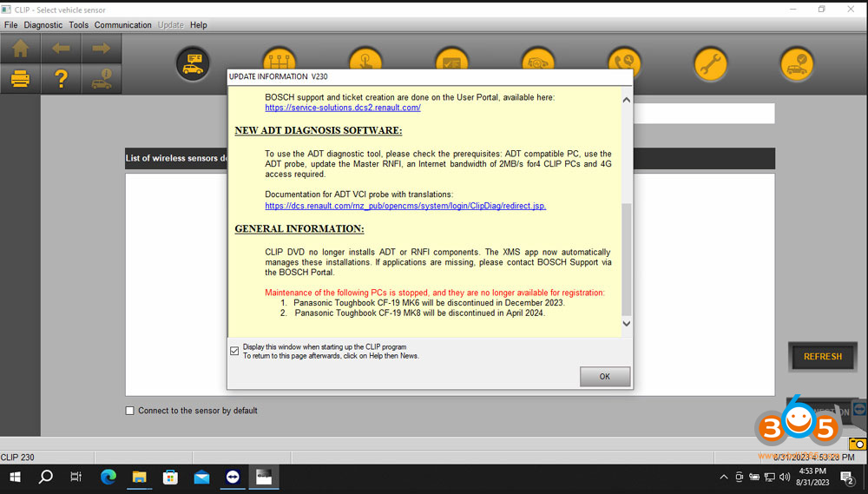Open the service-solutions.dcs2.renault.com link
Image resolution: width=868 pixels, height=494 pixels.
point(343,108)
